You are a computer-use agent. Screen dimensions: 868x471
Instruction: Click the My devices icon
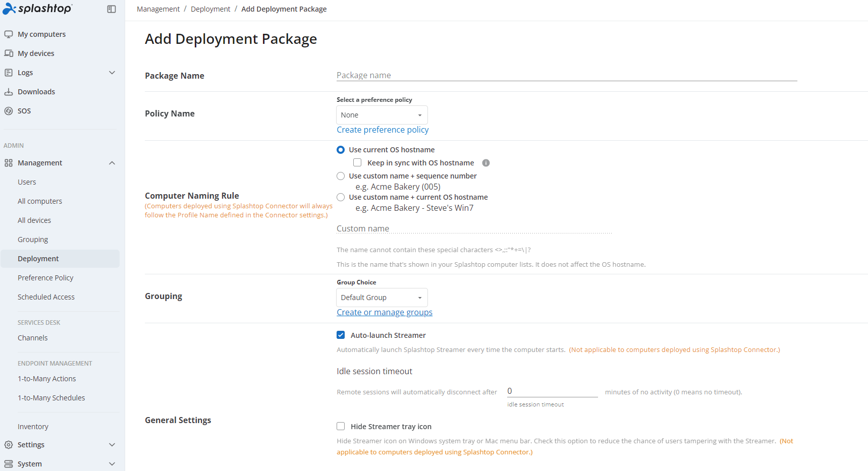[9, 53]
